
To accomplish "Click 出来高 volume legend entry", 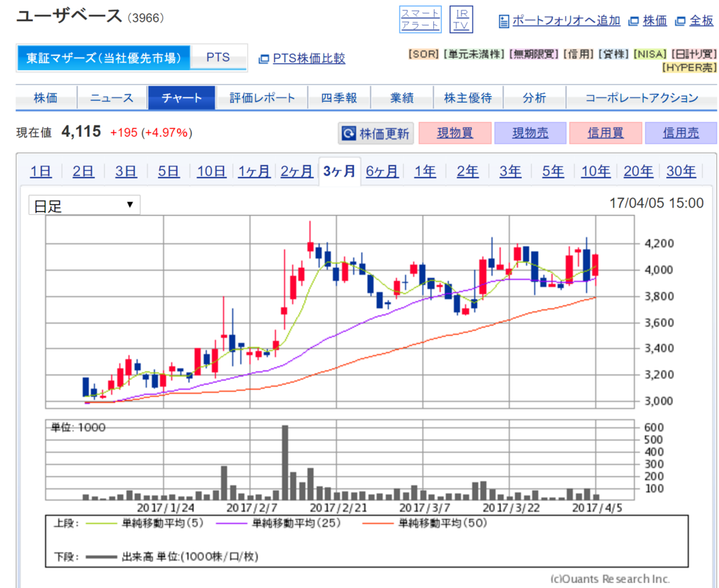I will [x=172, y=557].
